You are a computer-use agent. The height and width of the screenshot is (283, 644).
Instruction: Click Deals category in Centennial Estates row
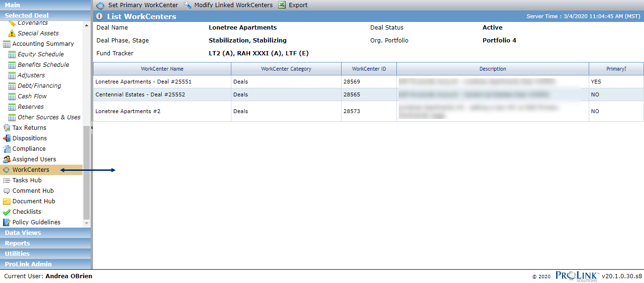286,94
